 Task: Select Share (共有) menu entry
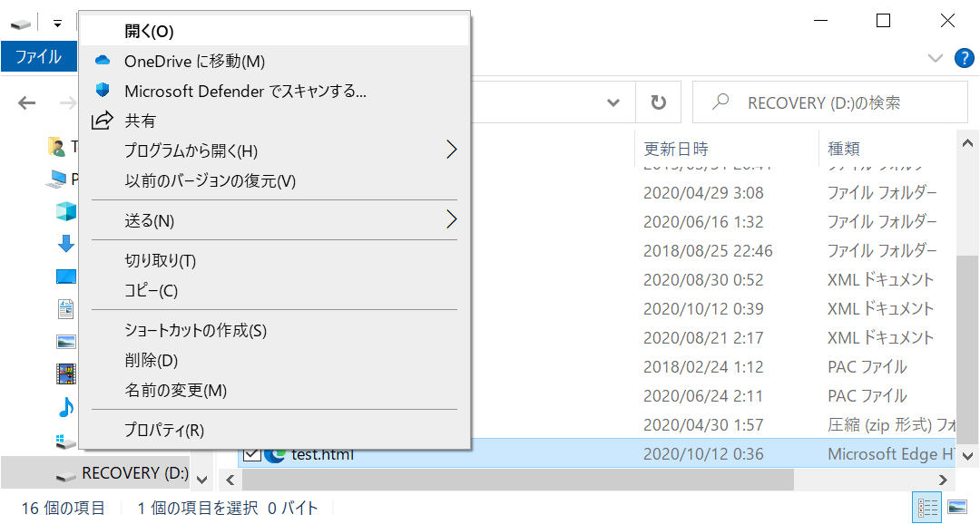274,121
